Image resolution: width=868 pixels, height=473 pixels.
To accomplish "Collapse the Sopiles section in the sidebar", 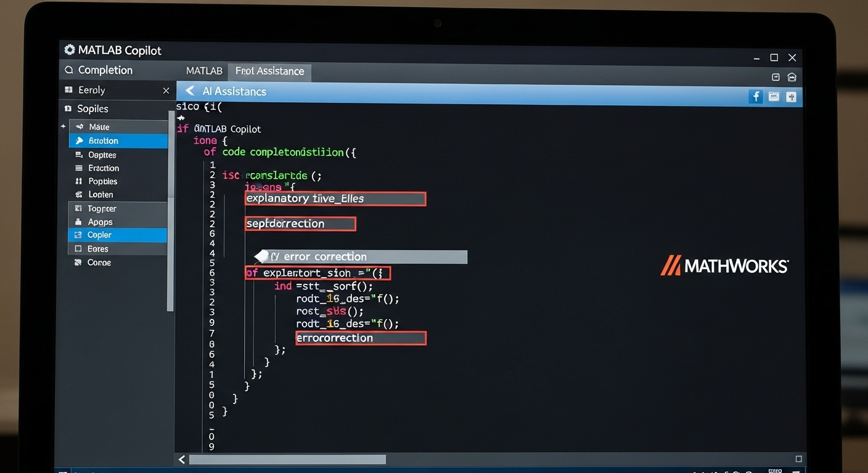I will coord(68,108).
